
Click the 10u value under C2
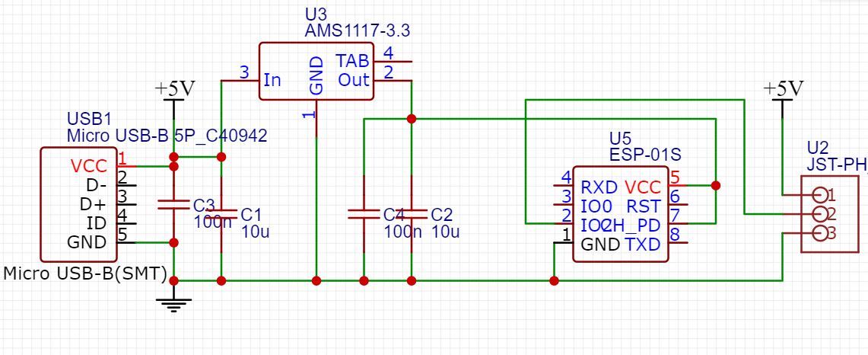[x=445, y=232]
